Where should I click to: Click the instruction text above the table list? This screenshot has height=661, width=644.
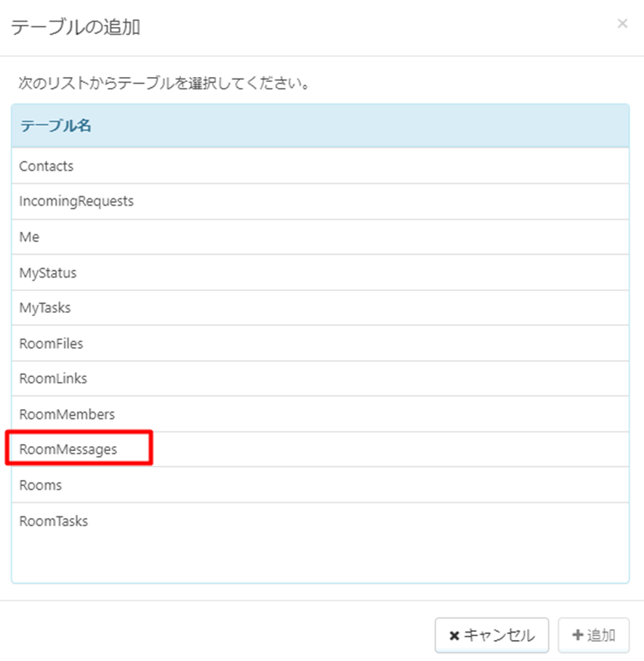[164, 84]
